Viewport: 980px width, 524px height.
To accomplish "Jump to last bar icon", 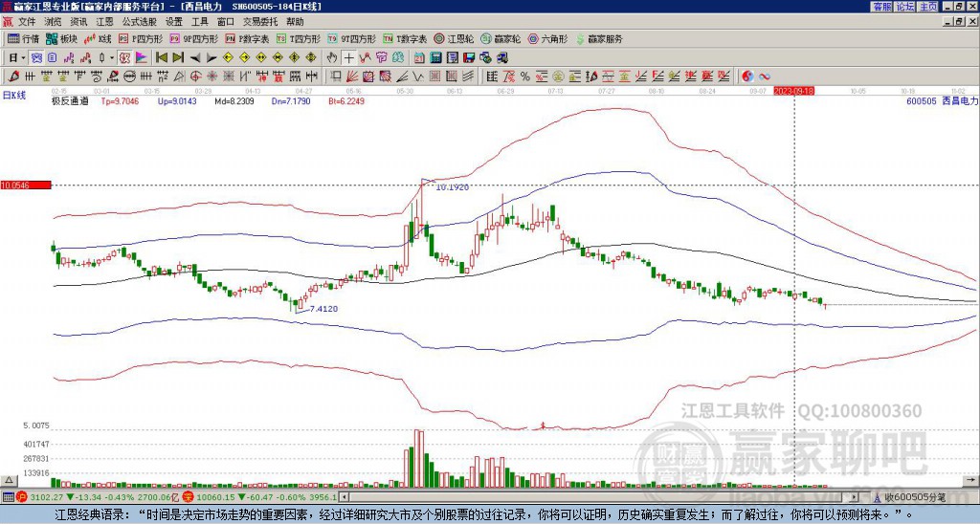I will 178,58.
